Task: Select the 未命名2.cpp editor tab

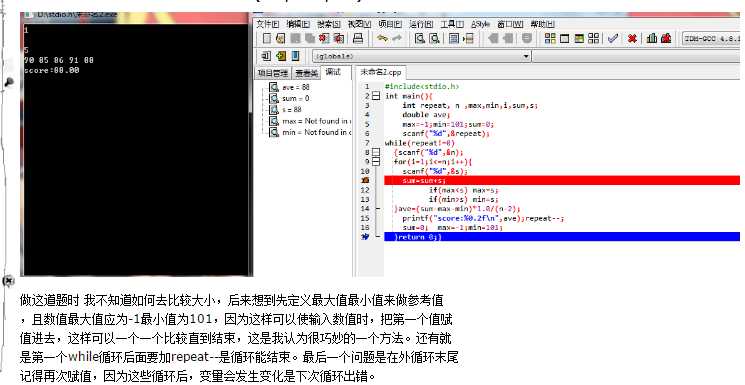Action: coord(381,72)
